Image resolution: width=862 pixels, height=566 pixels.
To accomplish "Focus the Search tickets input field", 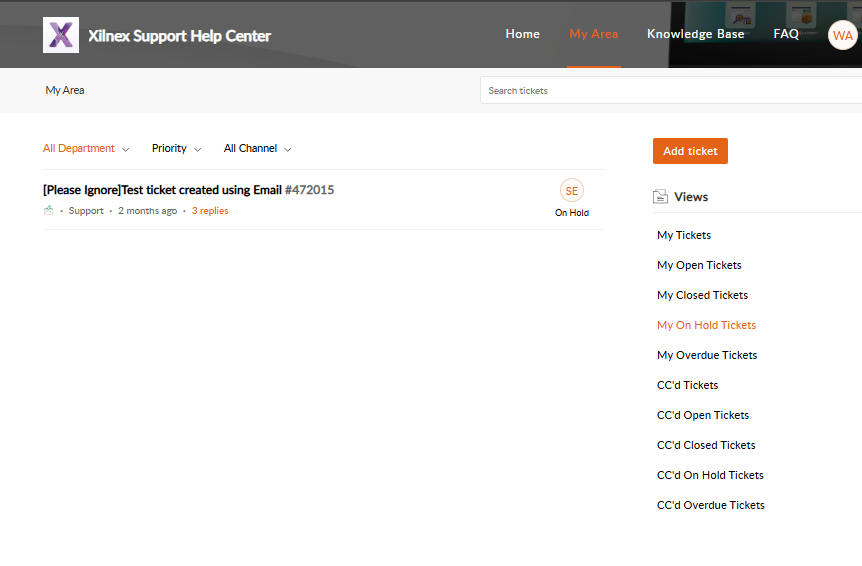I will tap(670, 91).
